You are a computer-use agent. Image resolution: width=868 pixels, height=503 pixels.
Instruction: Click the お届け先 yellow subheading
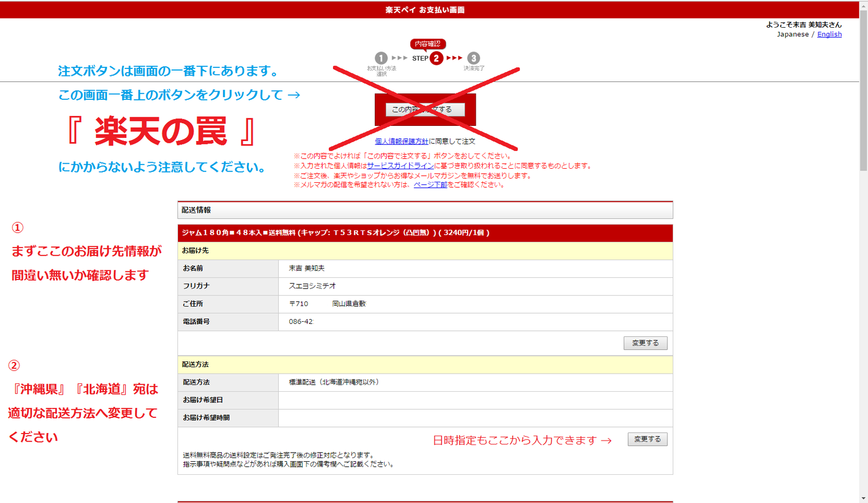(425, 251)
